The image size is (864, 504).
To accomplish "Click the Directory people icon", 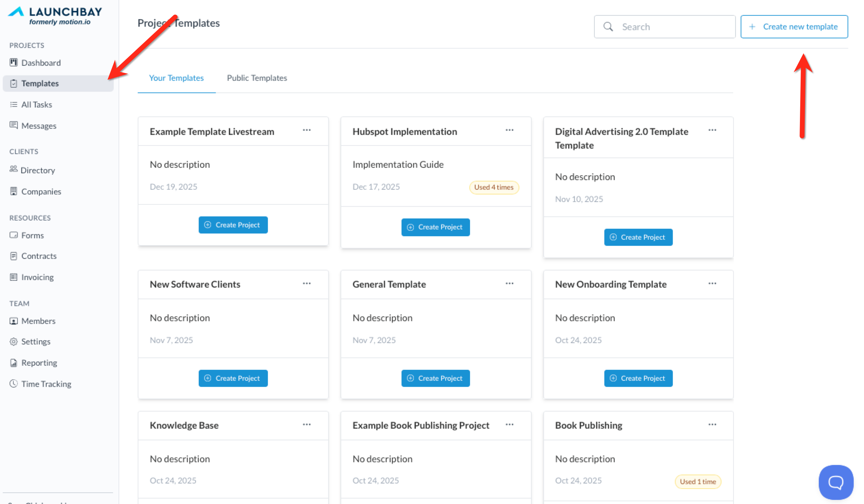I will 13,169.
